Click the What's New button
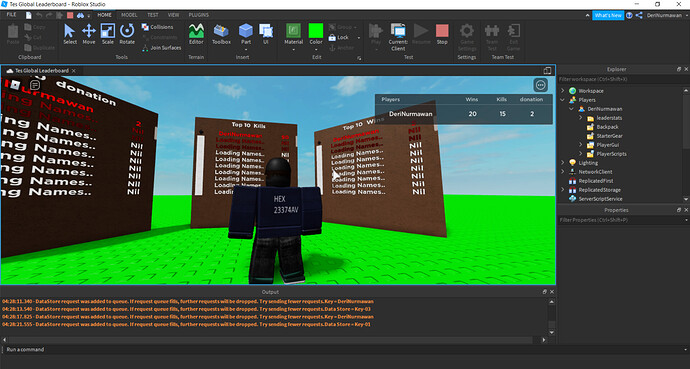 [x=608, y=15]
